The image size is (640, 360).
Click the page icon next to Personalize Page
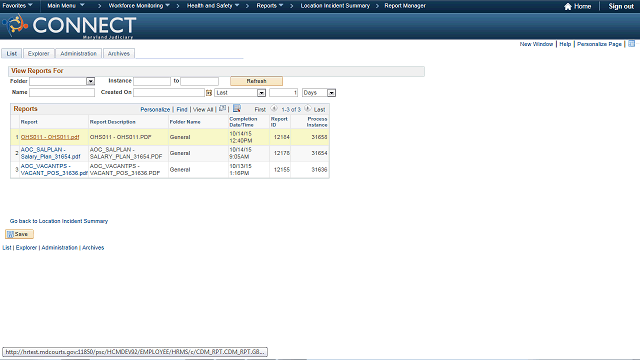[631, 44]
